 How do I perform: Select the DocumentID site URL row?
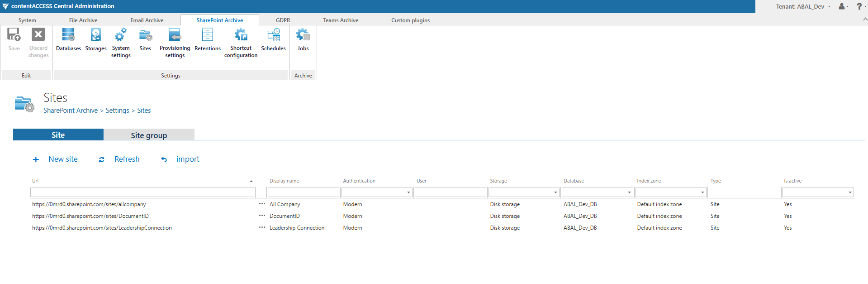point(90,216)
